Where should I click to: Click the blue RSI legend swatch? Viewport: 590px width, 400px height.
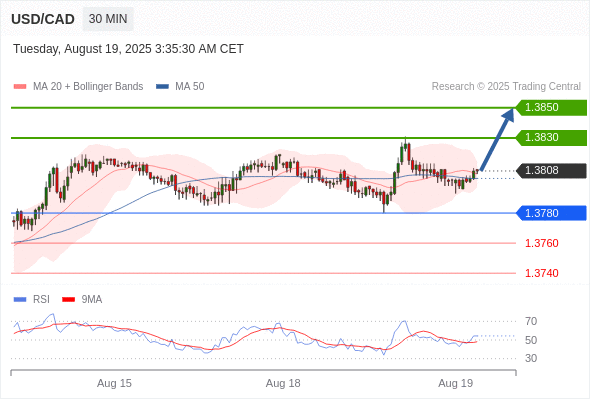click(x=20, y=300)
